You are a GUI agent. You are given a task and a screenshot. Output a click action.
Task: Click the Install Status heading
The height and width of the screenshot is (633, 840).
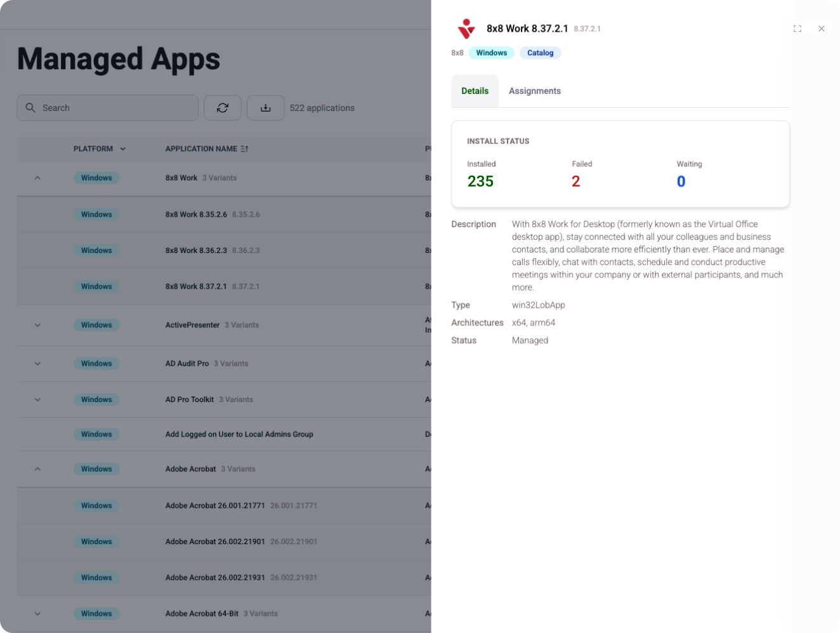[498, 141]
